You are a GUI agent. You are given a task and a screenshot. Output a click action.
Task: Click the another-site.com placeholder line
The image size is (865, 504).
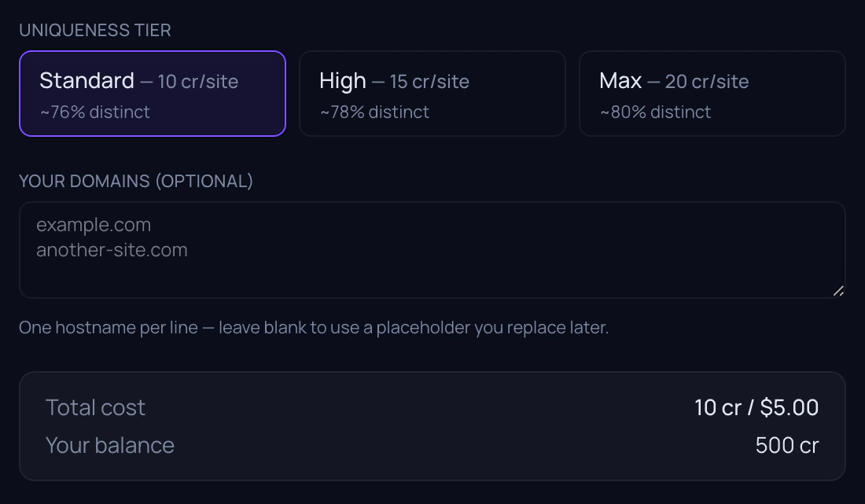pyautogui.click(x=112, y=250)
